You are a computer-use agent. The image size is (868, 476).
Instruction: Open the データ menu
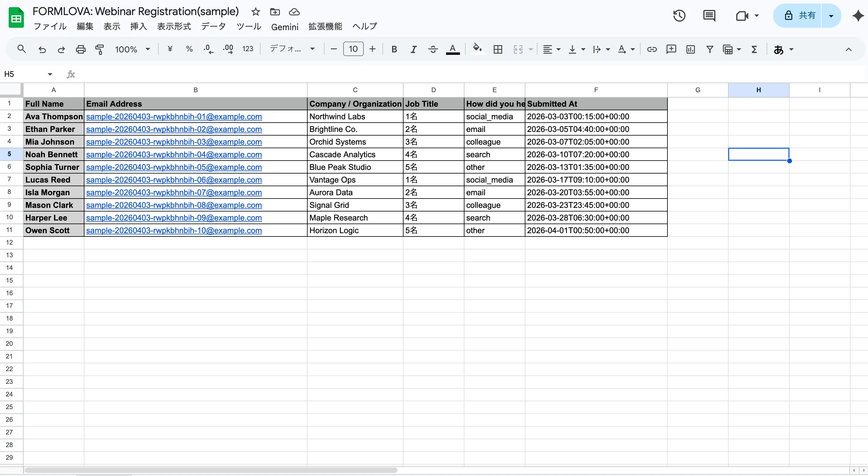coord(213,26)
